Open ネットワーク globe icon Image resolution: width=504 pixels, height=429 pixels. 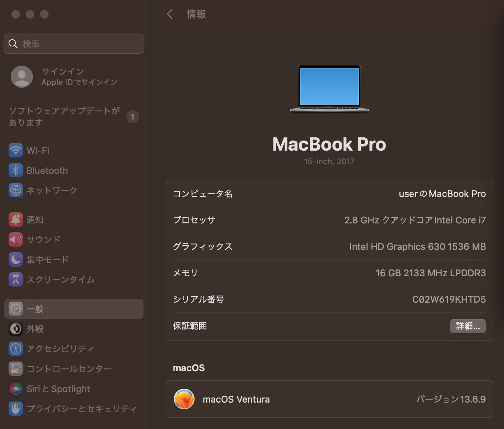(15, 190)
